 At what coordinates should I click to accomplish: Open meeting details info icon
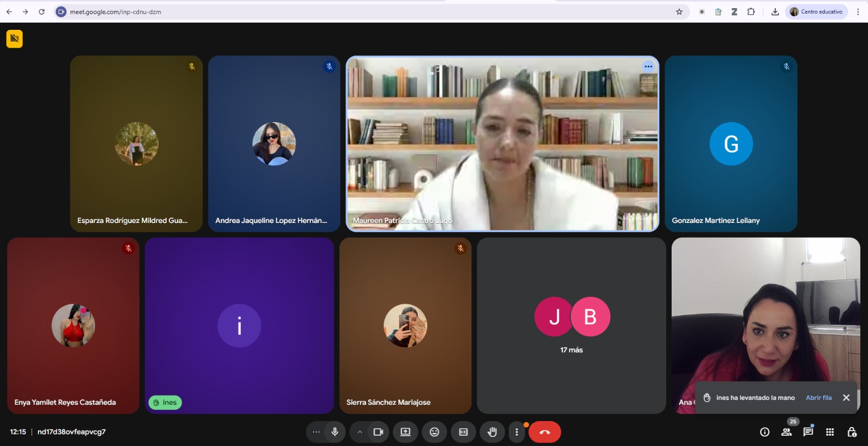click(764, 432)
